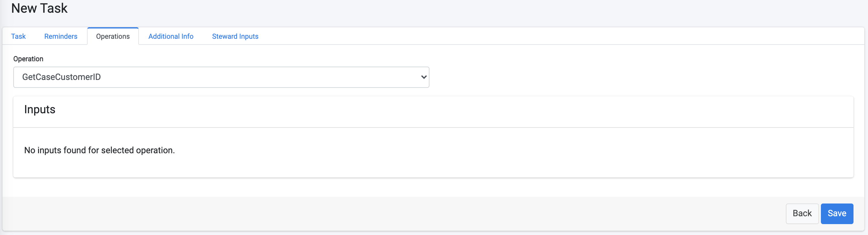The height and width of the screenshot is (235, 868).
Task: View the Steward Inputs tab
Action: (x=235, y=36)
